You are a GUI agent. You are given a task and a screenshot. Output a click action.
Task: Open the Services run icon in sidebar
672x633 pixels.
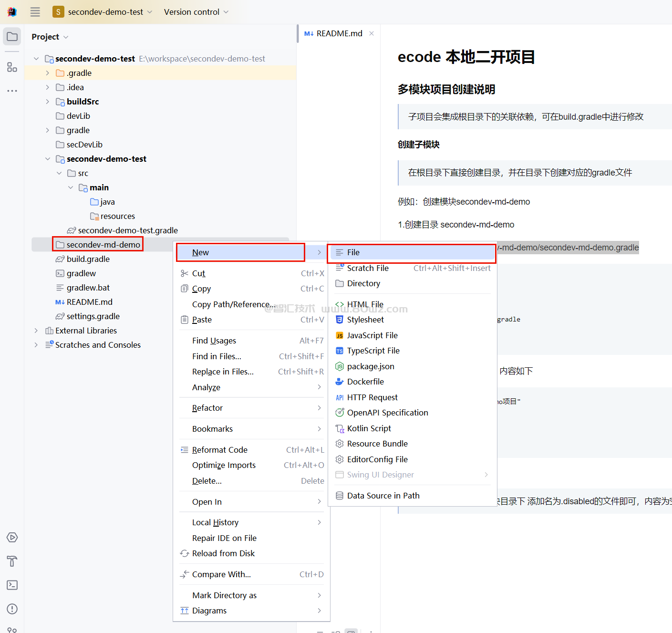(x=12, y=538)
